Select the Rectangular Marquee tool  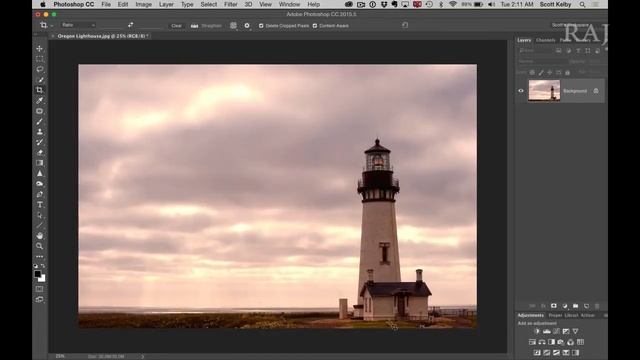(x=40, y=59)
